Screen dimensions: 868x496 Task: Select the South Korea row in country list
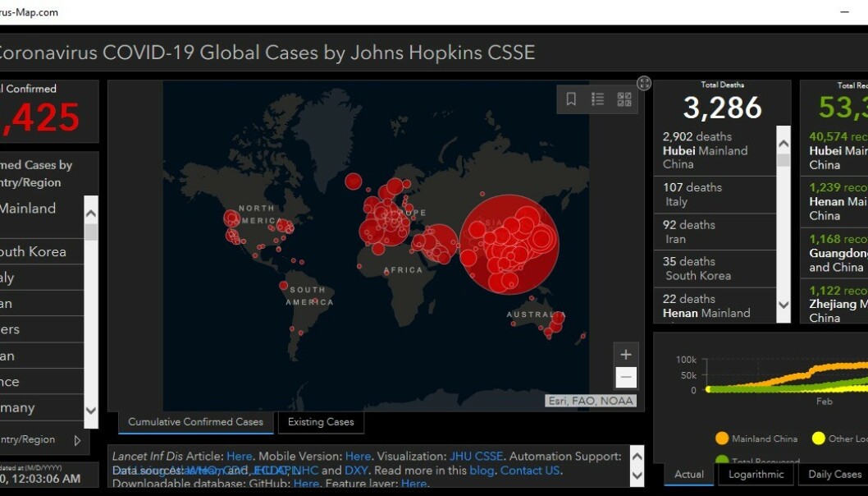(x=42, y=251)
